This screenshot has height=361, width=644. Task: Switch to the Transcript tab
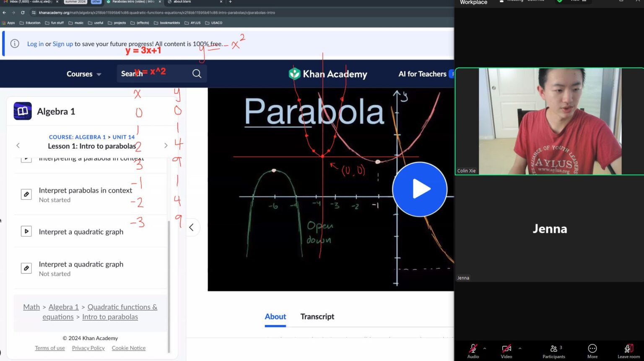pos(317,317)
